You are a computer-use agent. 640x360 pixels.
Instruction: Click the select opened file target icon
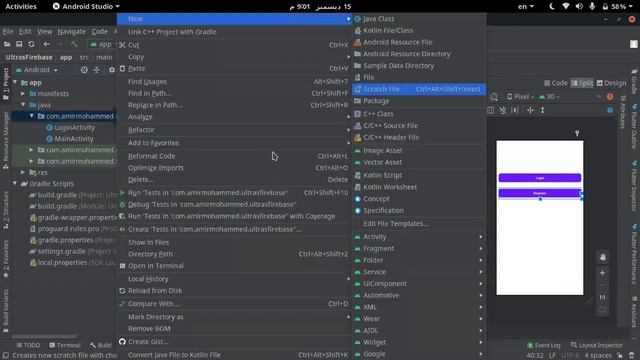coord(84,70)
